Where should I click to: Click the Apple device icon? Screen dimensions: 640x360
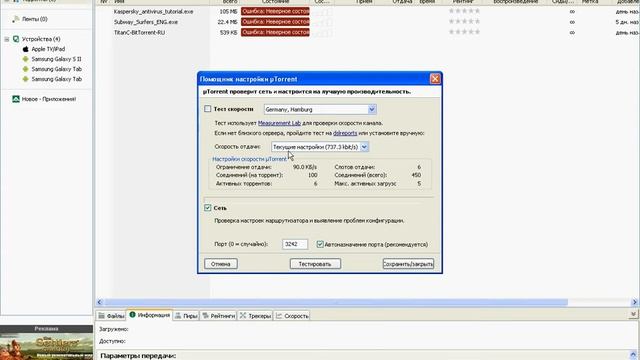pos(26,49)
